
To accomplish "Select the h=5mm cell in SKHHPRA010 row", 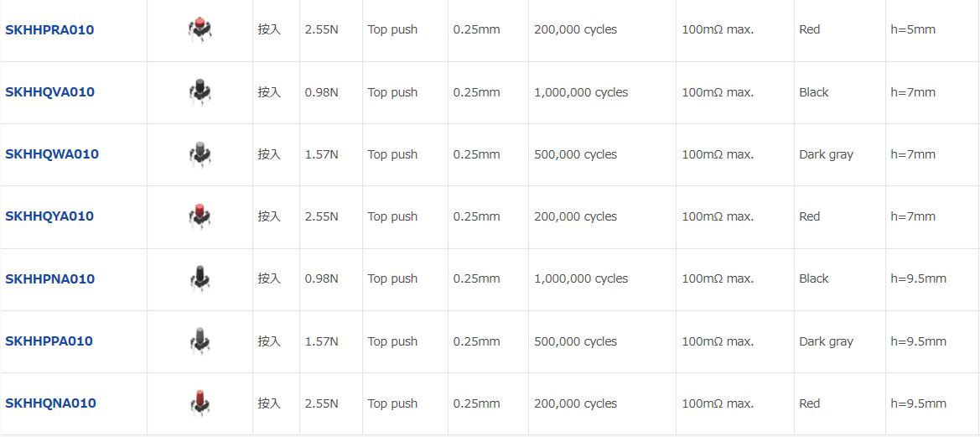I will pyautogui.click(x=932, y=30).
